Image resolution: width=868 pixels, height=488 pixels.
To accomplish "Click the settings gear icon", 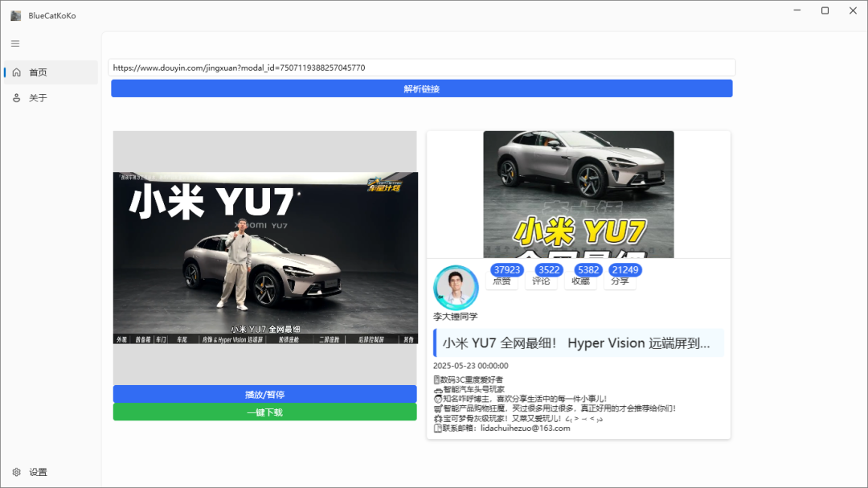I will [x=17, y=472].
